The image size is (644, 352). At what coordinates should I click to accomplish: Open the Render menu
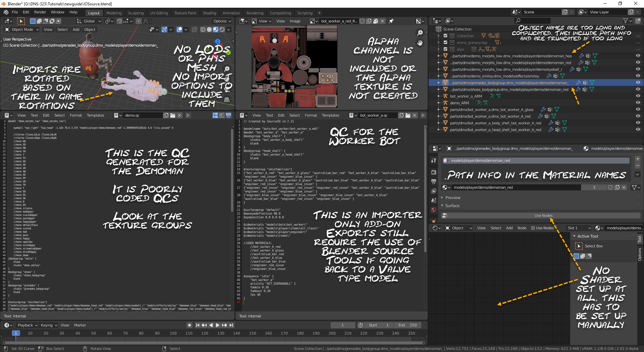(x=40, y=12)
